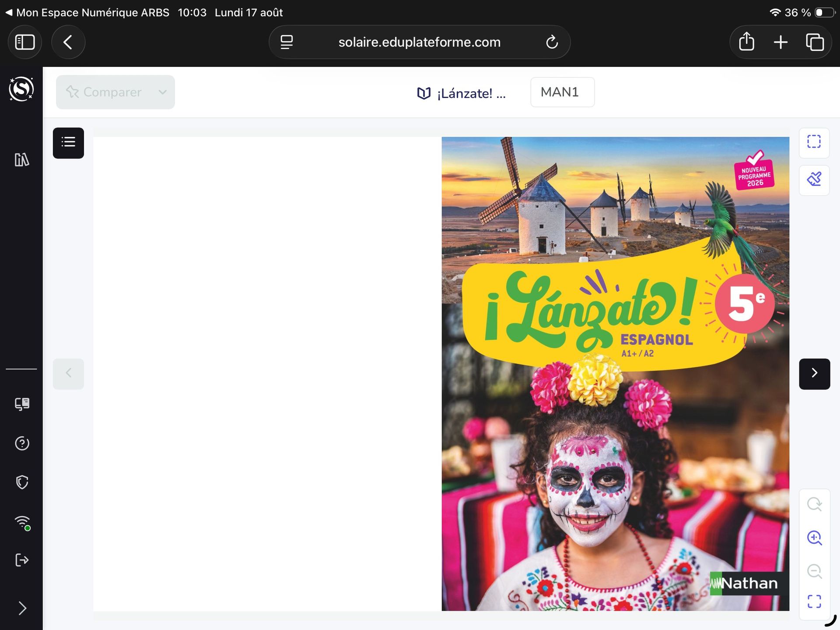Enter fullscreen reading mode
The height and width of the screenshot is (630, 840).
814,601
